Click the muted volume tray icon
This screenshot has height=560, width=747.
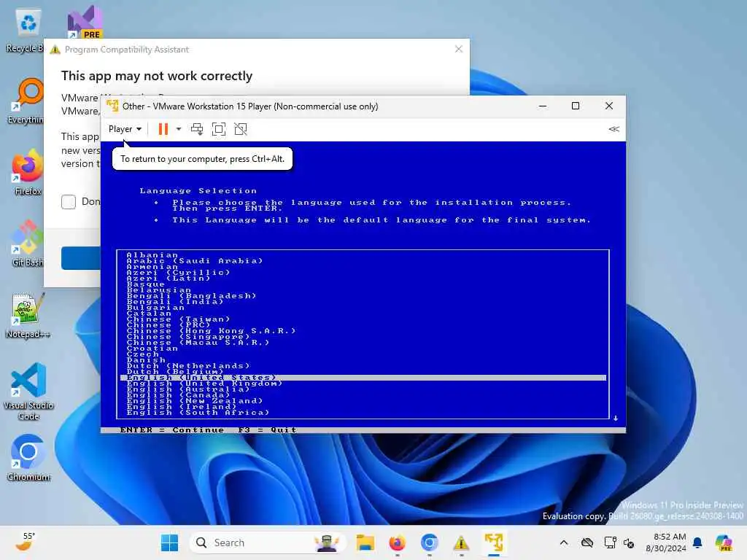[x=629, y=542]
